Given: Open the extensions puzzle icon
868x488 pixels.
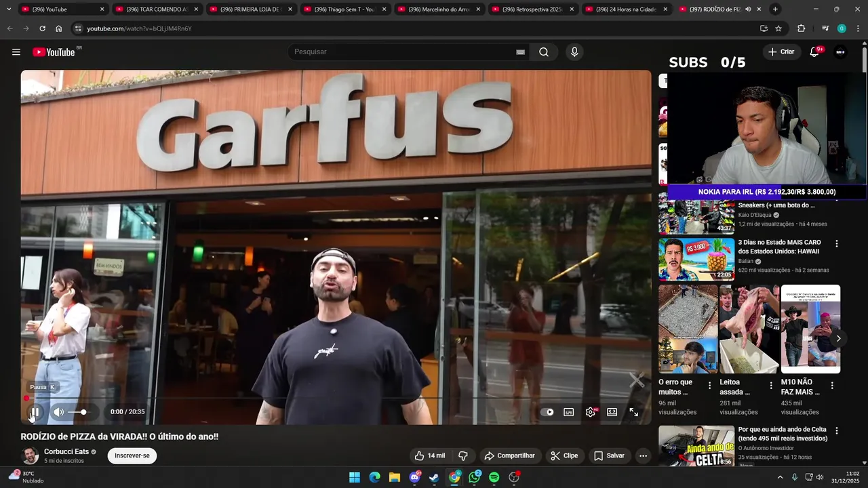Looking at the screenshot, I should [x=801, y=28].
